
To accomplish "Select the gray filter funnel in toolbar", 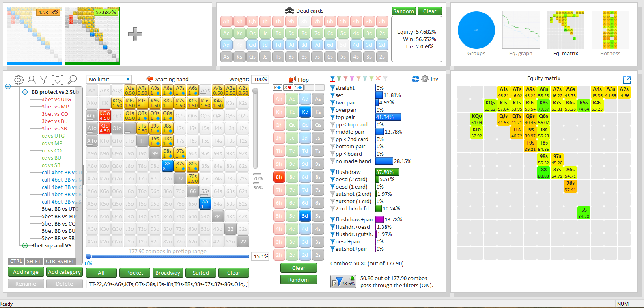I will coord(385,78).
